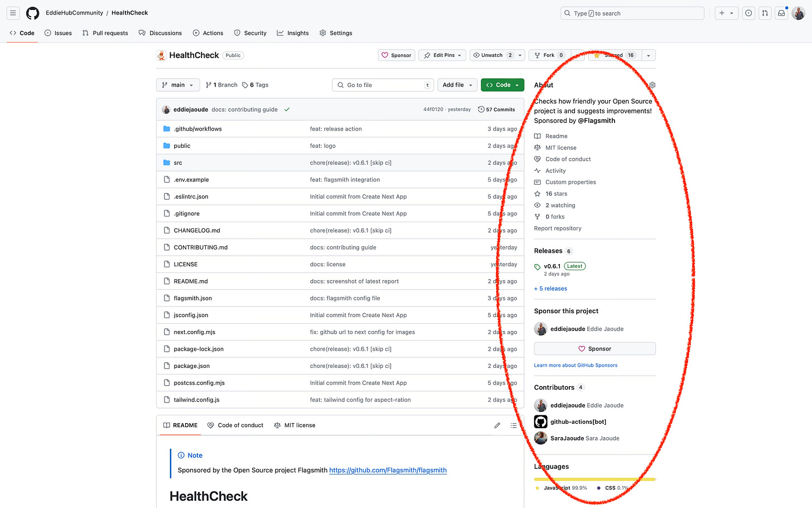
Task: Open the LICENSE file
Action: click(x=186, y=265)
